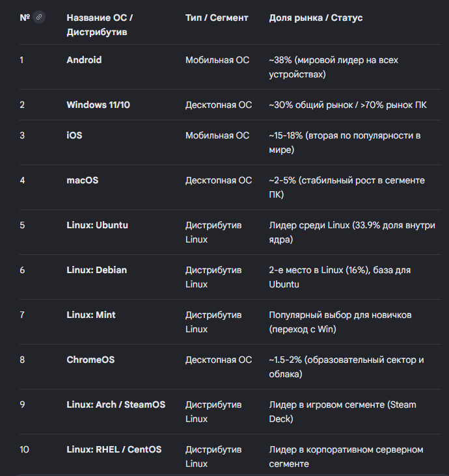Click the ChromeOS name cell
The image size is (449, 476).
pos(90,360)
